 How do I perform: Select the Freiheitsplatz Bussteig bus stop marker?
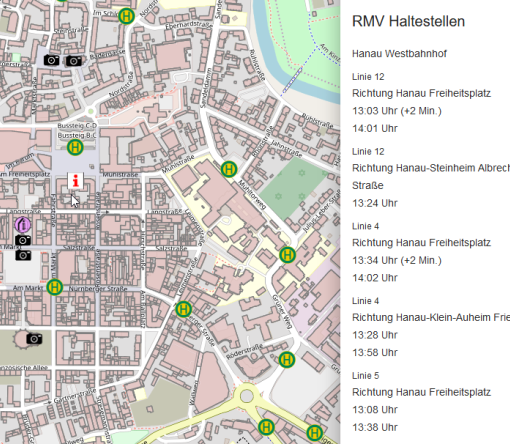75,147
